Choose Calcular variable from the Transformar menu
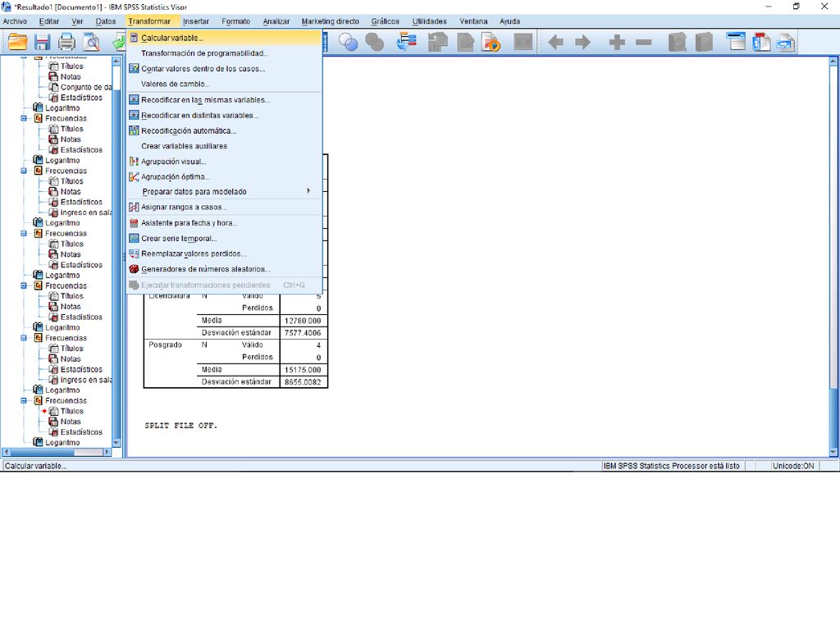 click(x=225, y=38)
